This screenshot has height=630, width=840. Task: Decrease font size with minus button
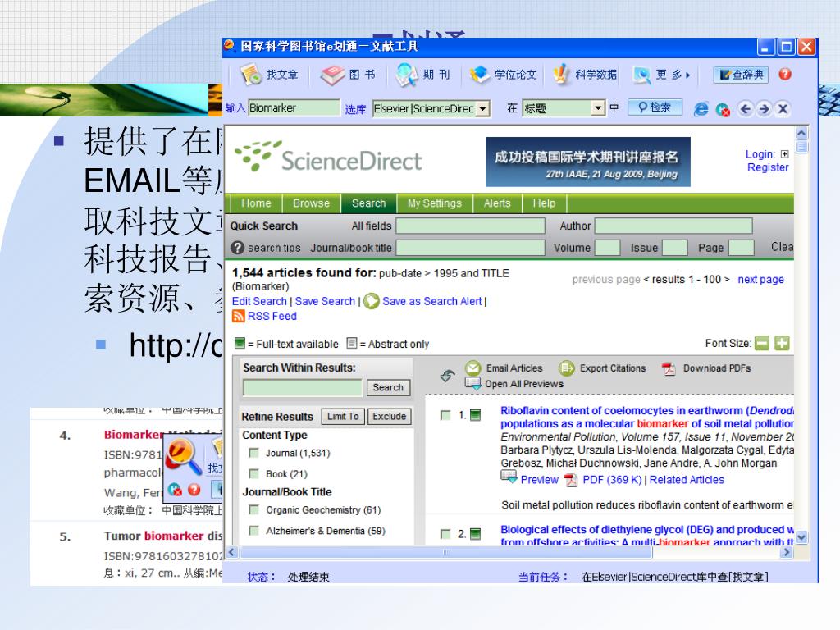tap(762, 343)
